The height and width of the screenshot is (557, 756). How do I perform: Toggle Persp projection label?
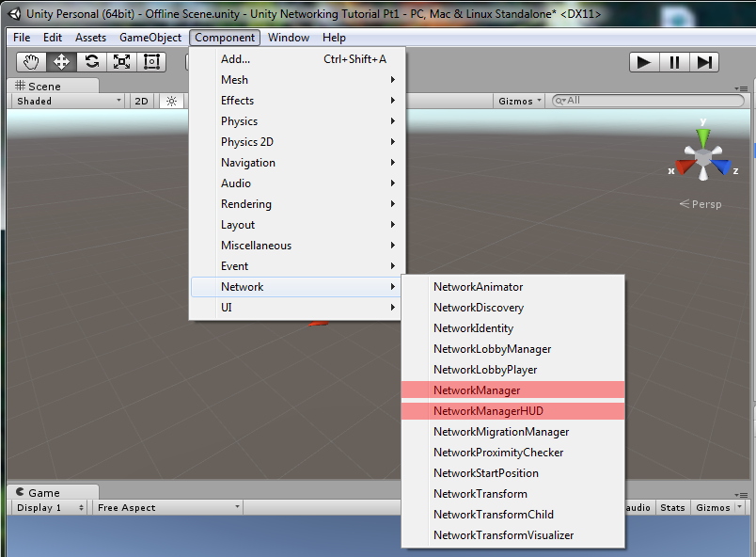click(701, 204)
